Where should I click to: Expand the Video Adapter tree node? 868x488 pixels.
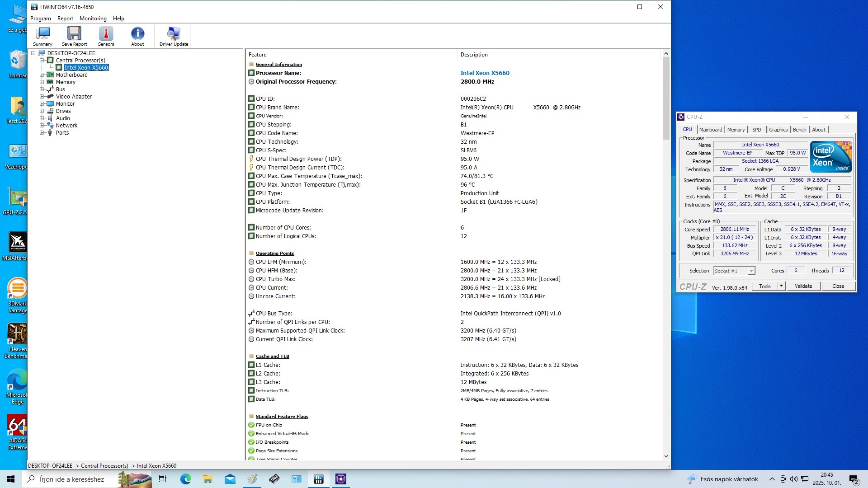(x=42, y=97)
